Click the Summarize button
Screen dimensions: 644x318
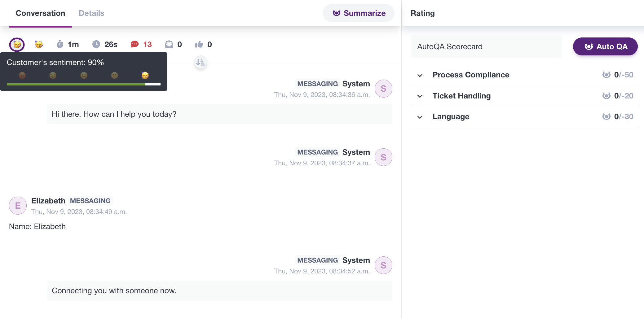359,13
